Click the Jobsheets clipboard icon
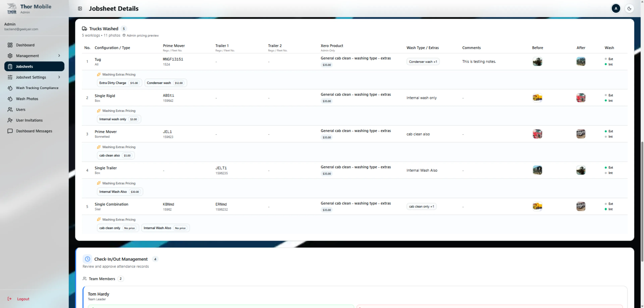This screenshot has width=644, height=308. pos(10,67)
